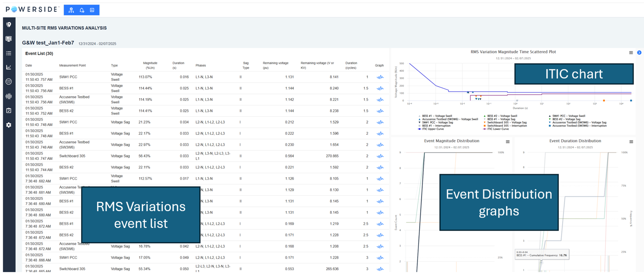Click the harmonics waveform icon in the sidebar

click(8, 96)
